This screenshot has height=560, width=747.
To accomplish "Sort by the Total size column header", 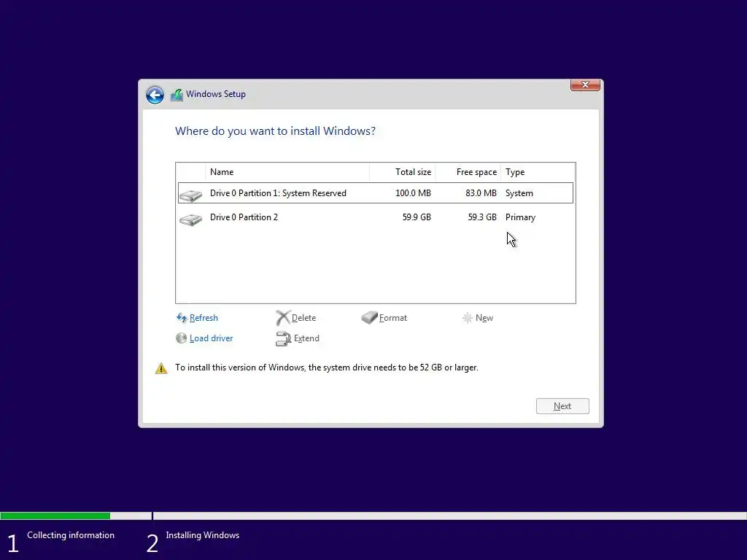I will coord(403,172).
